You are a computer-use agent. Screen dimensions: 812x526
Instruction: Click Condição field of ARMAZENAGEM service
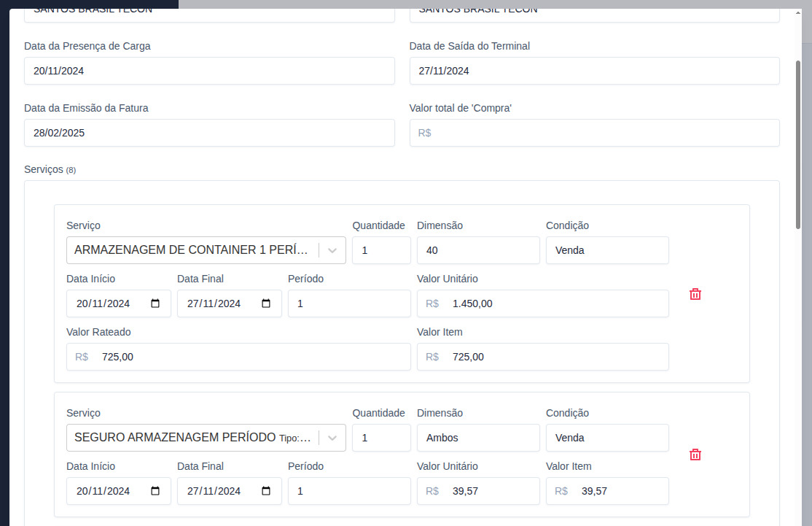coord(607,250)
